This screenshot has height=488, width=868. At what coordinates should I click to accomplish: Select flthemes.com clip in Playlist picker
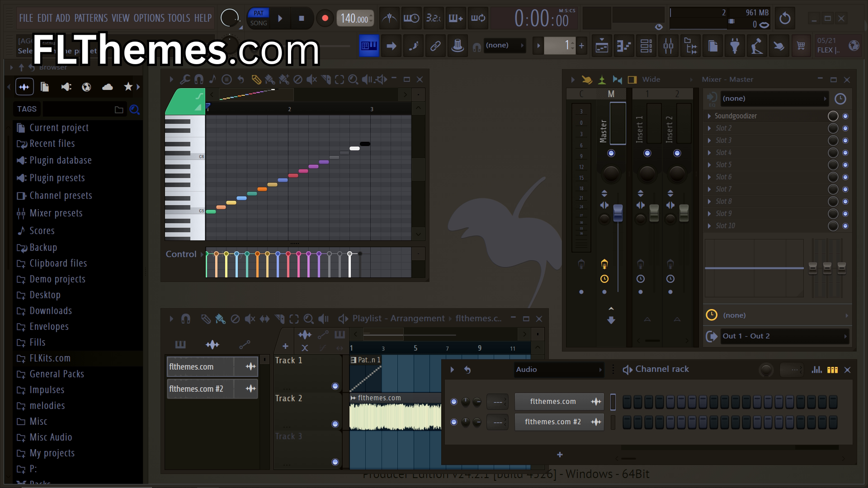pyautogui.click(x=212, y=367)
